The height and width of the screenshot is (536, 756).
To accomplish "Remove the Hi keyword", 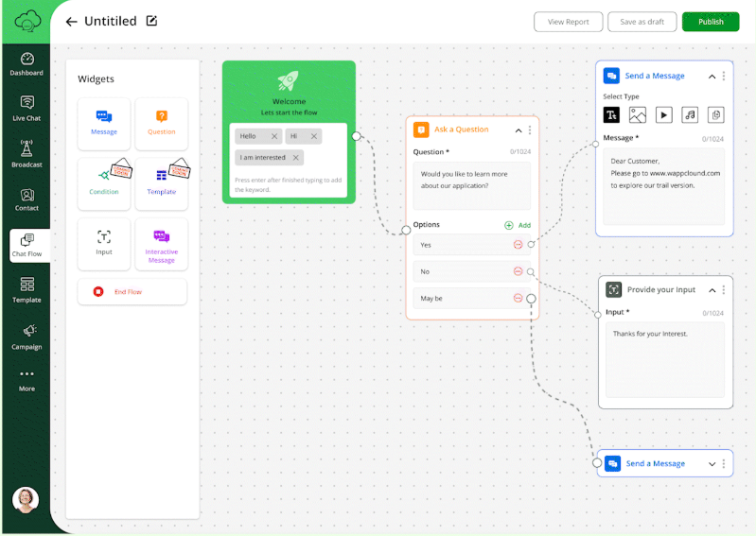I will pos(314,136).
